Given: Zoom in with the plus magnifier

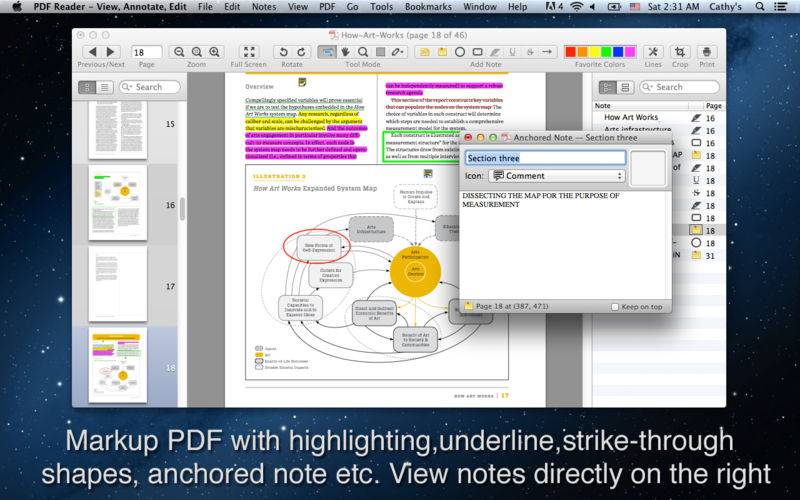Looking at the screenshot, I should pos(215,52).
